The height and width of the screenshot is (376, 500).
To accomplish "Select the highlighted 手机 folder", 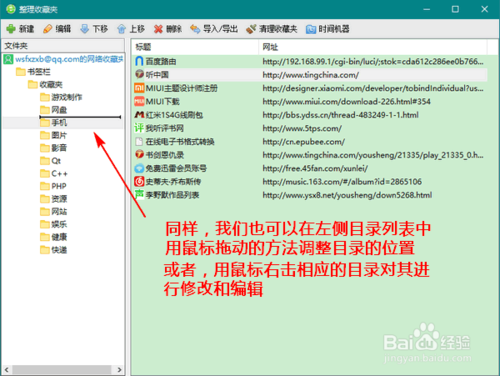I will click(54, 123).
